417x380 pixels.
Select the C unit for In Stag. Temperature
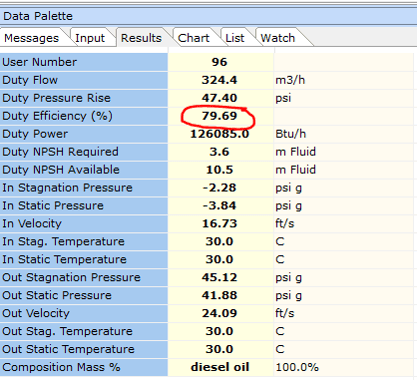(x=280, y=242)
